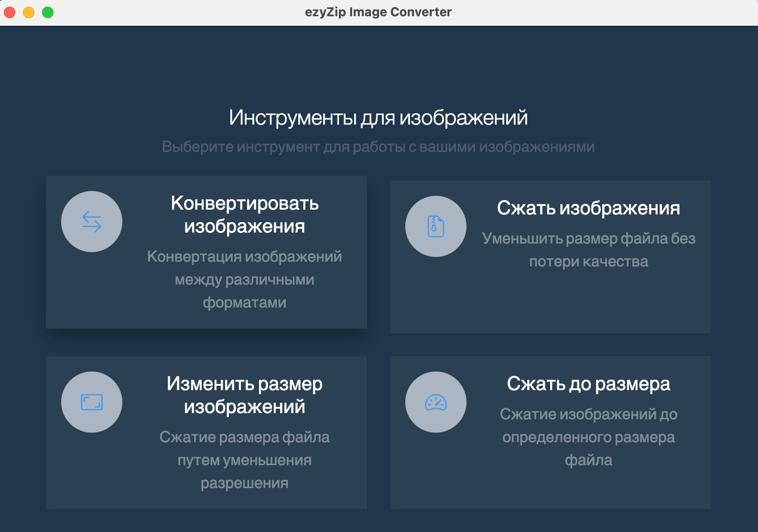The width and height of the screenshot is (758, 532).
Task: Click the Сжатие изображений до определенного description
Action: click(x=588, y=437)
